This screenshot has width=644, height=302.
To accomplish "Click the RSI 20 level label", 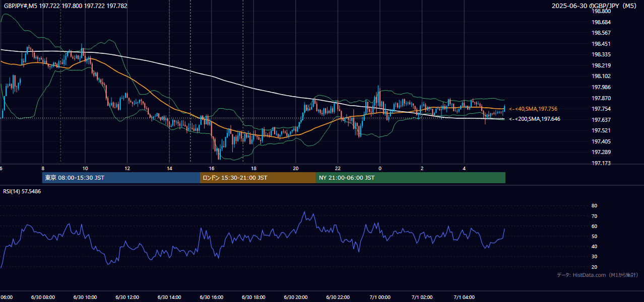I will (x=594, y=267).
